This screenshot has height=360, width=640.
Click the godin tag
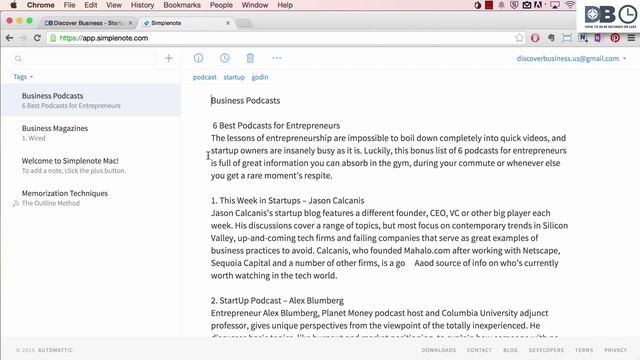coord(260,77)
